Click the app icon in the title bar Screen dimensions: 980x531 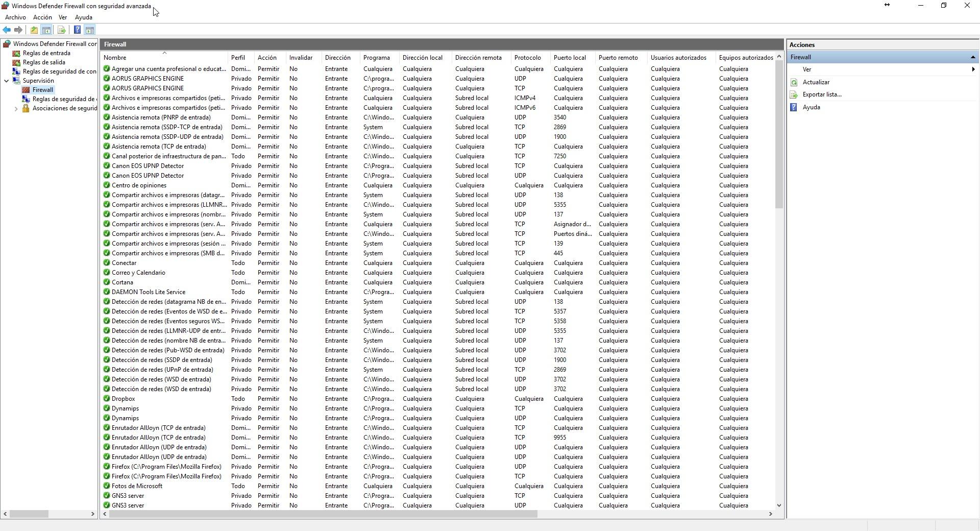point(5,6)
